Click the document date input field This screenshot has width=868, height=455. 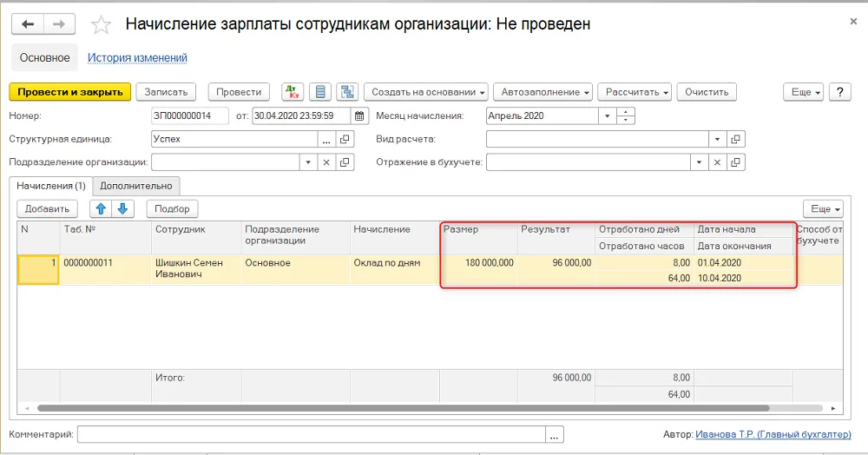pos(302,115)
